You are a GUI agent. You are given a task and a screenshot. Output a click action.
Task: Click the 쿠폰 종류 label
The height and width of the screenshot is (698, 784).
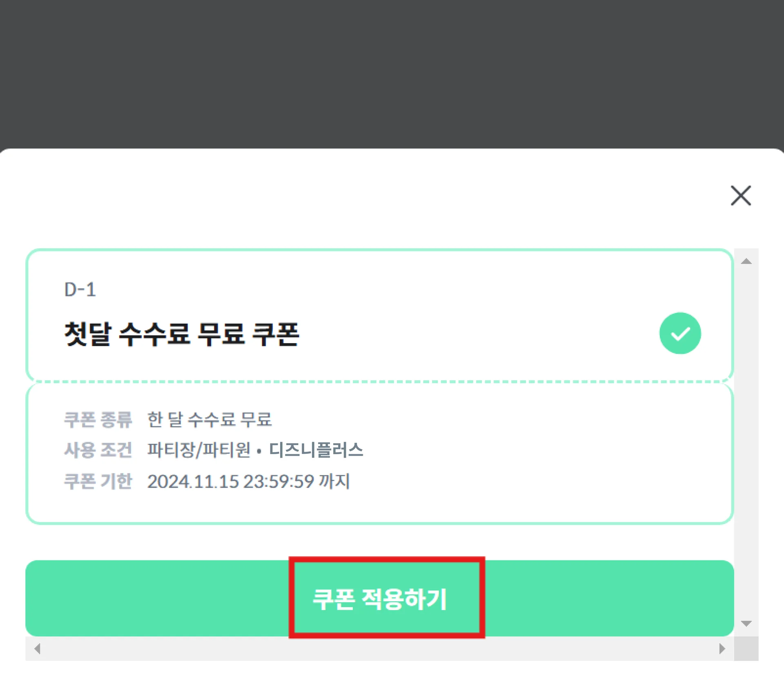[x=98, y=419]
